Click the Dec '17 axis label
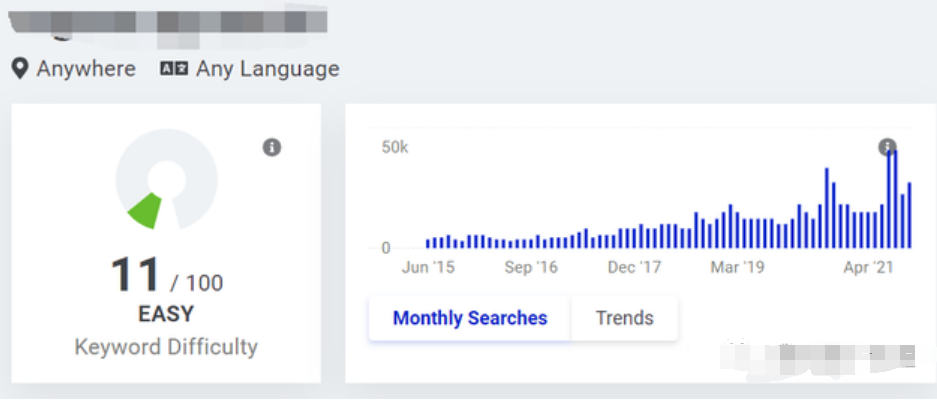The image size is (937, 400). click(634, 267)
